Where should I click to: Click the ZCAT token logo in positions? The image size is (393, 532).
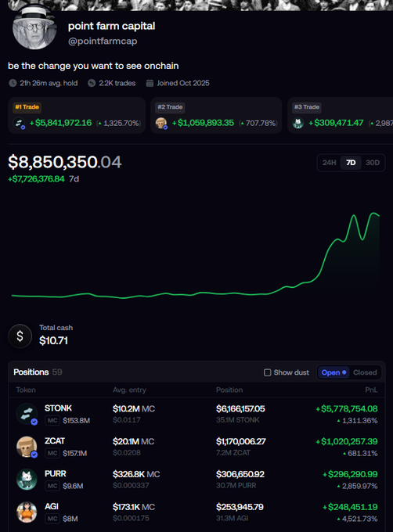(x=27, y=447)
